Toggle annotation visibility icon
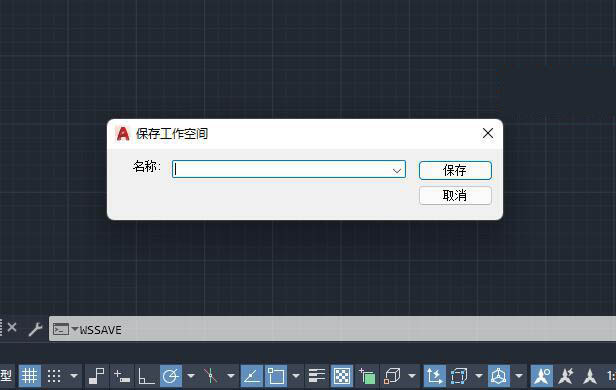616x390 pixels. [x=542, y=376]
